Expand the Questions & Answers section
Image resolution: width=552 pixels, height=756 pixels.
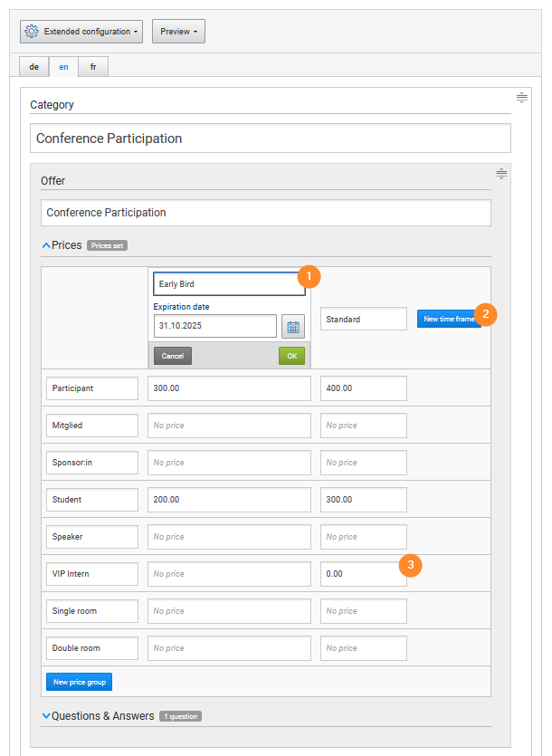click(x=46, y=715)
